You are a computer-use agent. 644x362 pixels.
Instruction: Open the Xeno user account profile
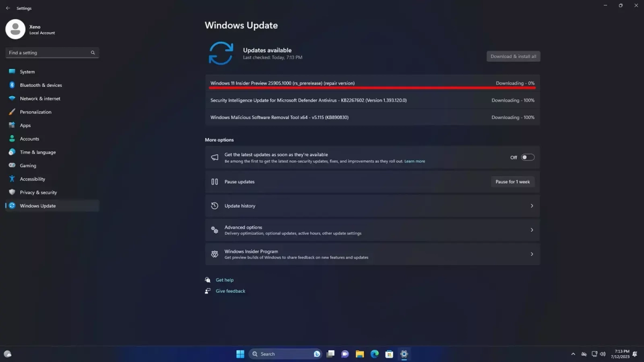[x=31, y=29]
